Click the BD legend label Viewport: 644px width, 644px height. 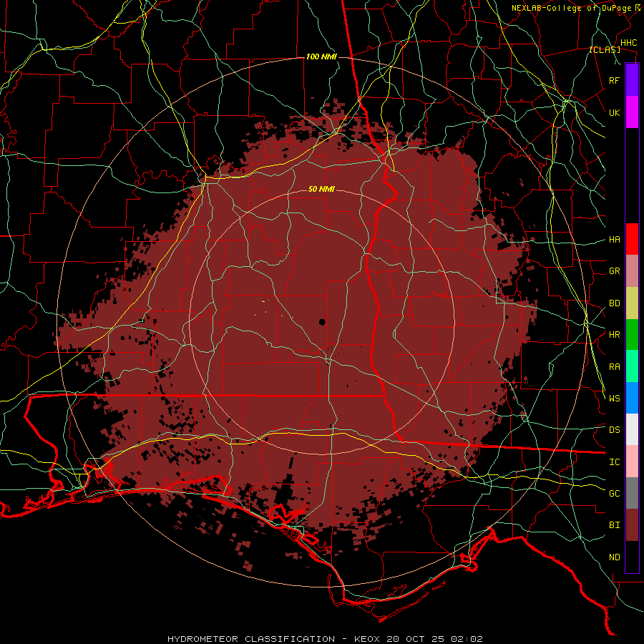pos(614,303)
